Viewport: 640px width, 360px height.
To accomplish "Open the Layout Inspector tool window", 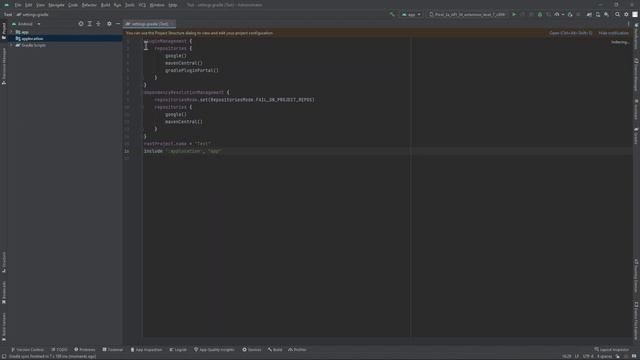I will [x=612, y=350].
